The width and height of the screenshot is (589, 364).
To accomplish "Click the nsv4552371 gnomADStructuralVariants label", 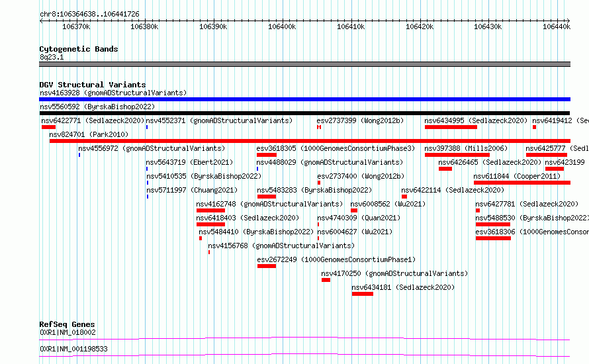I will click(x=219, y=120).
